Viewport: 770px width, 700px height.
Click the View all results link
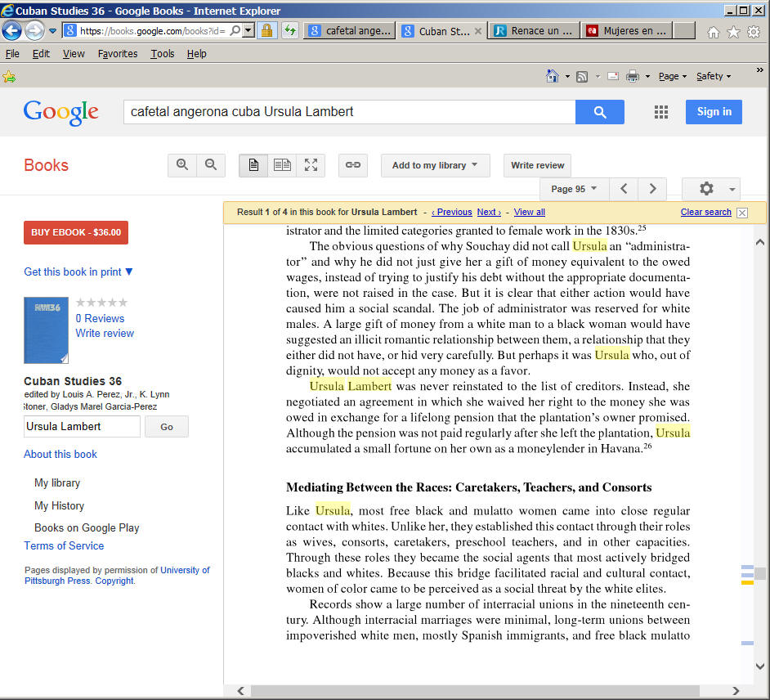point(530,213)
